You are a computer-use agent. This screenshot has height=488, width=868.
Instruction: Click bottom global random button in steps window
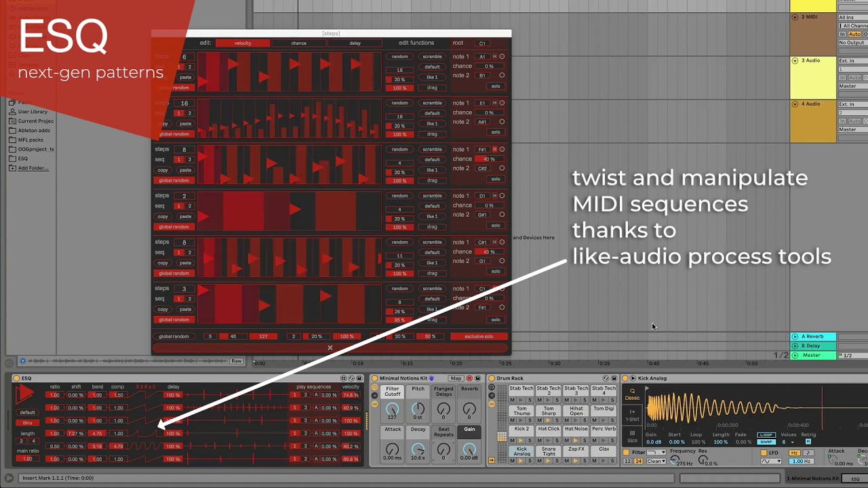(x=174, y=336)
